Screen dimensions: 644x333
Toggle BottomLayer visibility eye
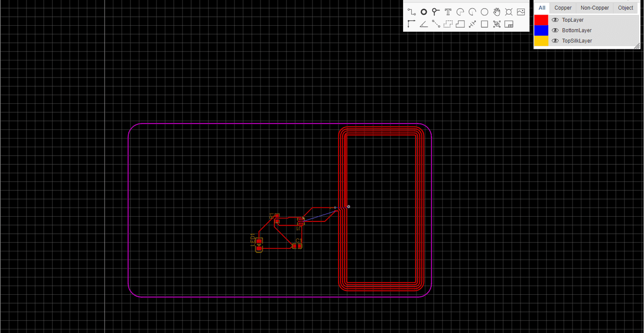[x=555, y=31]
